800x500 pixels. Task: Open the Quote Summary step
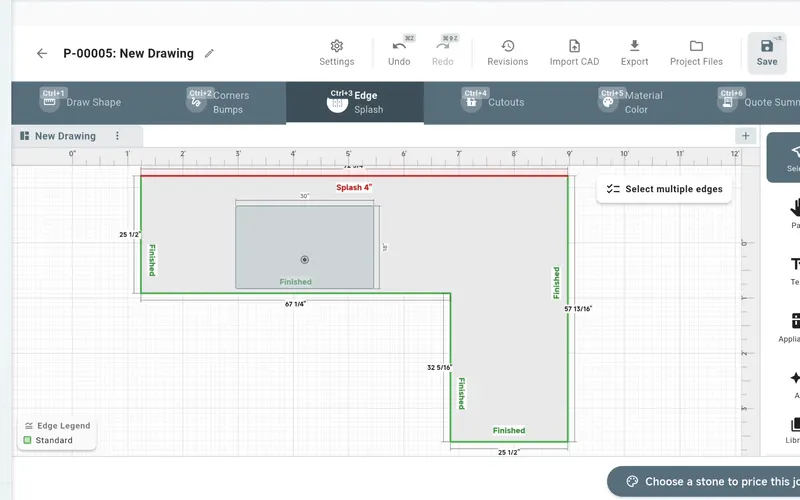tap(758, 102)
